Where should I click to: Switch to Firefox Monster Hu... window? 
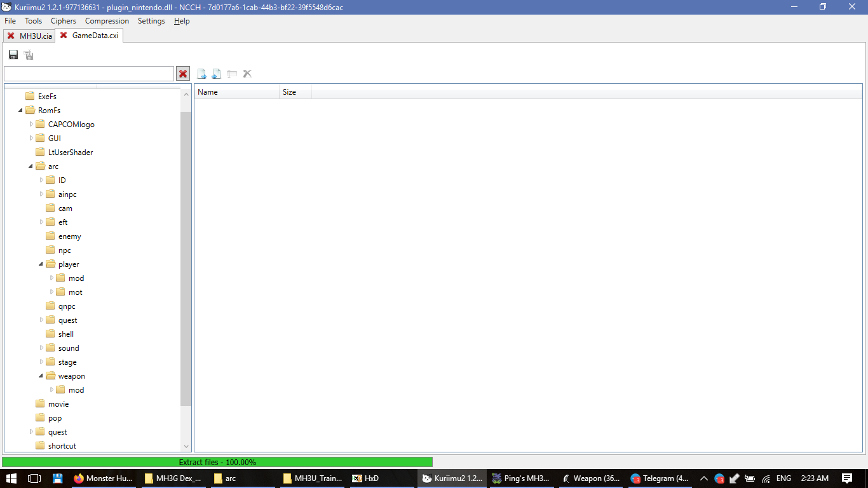pyautogui.click(x=103, y=478)
